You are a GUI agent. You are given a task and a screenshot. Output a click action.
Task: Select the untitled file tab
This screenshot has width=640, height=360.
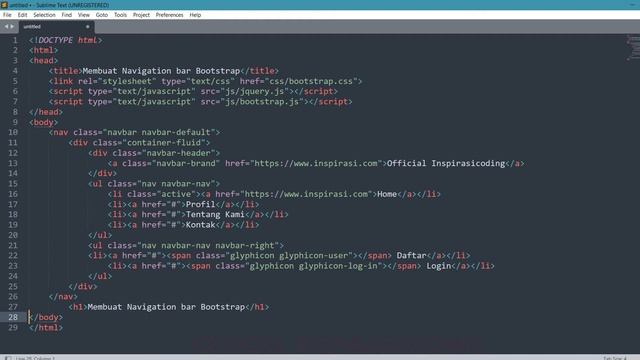pos(56,27)
